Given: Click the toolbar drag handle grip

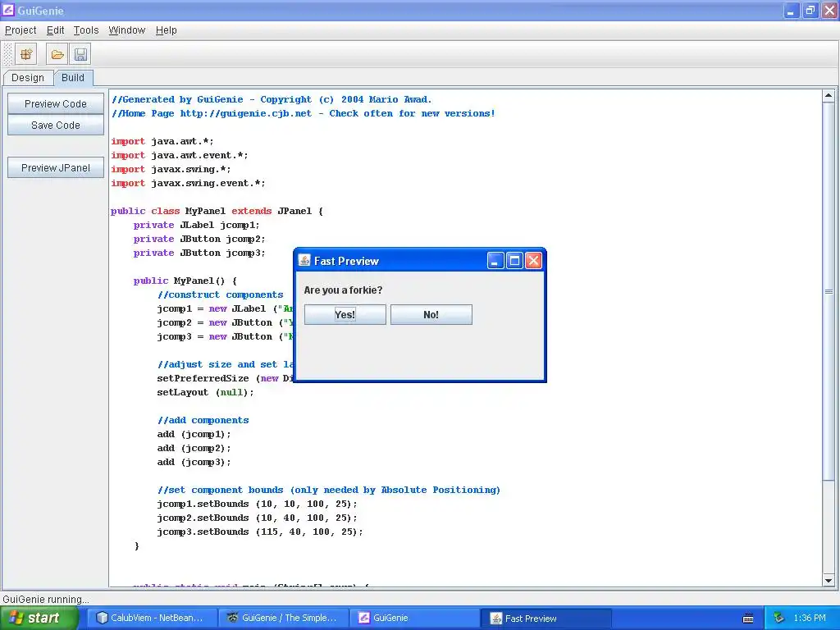Looking at the screenshot, I should tap(8, 54).
